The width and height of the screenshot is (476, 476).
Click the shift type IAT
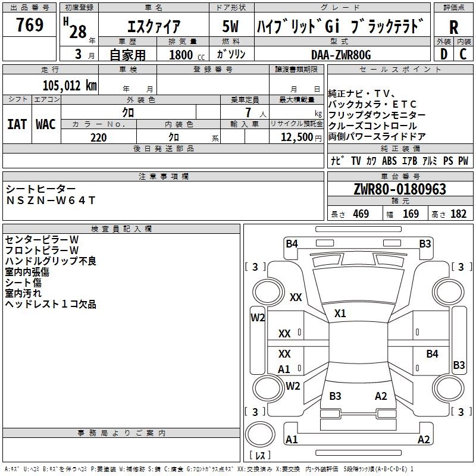pyautogui.click(x=17, y=124)
